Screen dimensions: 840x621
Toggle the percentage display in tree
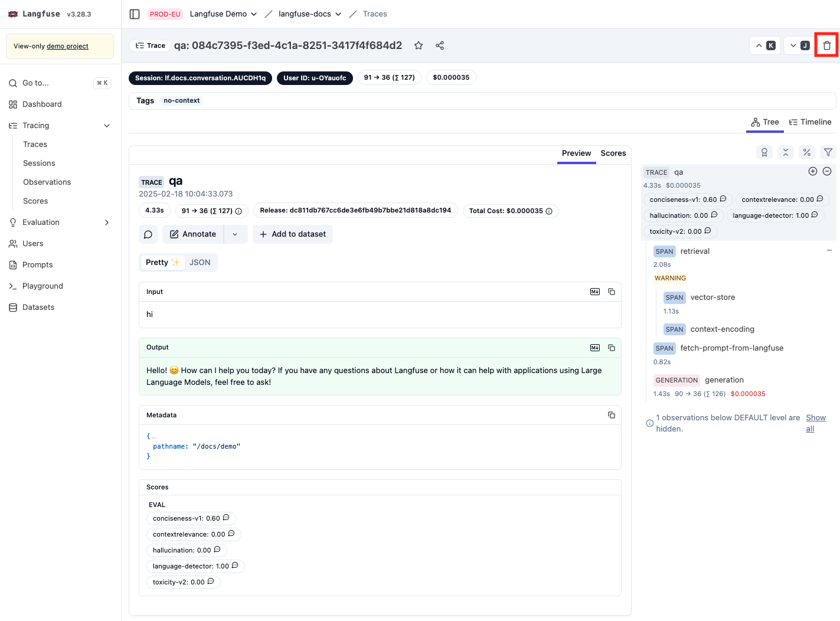[807, 152]
